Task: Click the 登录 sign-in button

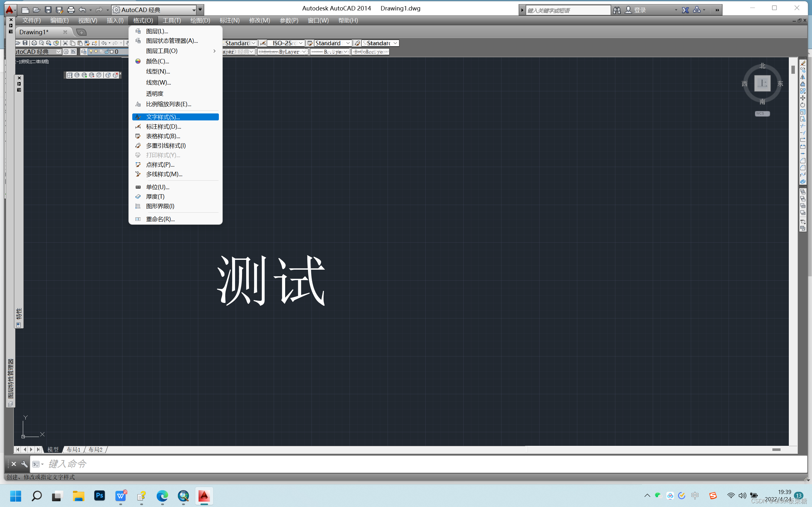Action: coord(640,10)
